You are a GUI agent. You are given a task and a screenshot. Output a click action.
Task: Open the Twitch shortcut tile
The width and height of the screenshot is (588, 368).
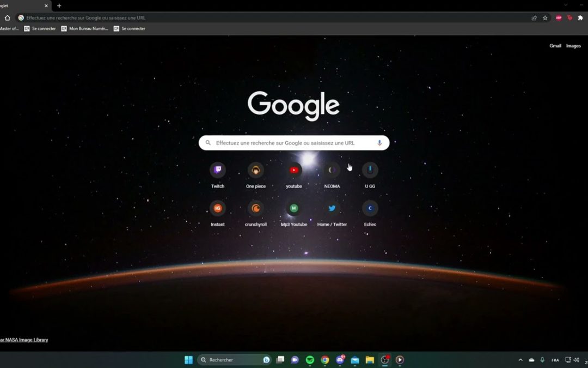[x=217, y=176]
